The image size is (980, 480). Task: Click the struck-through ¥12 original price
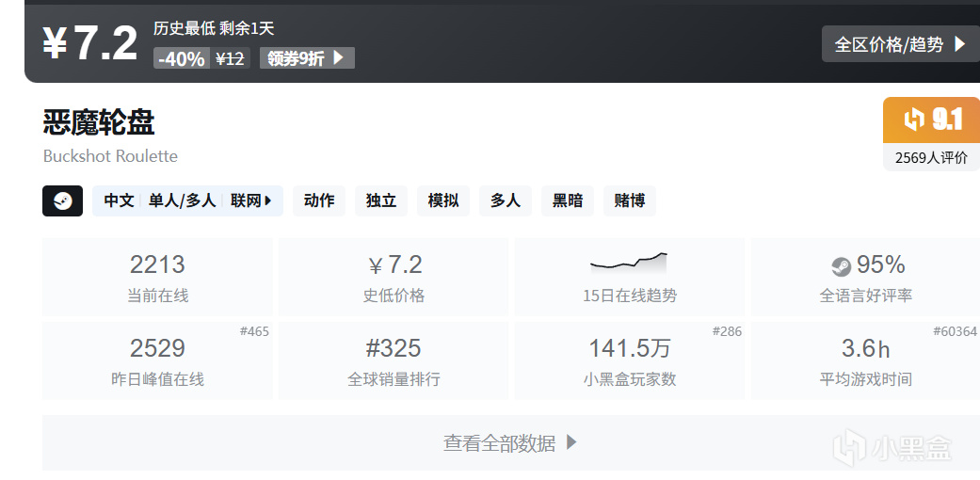tap(230, 58)
